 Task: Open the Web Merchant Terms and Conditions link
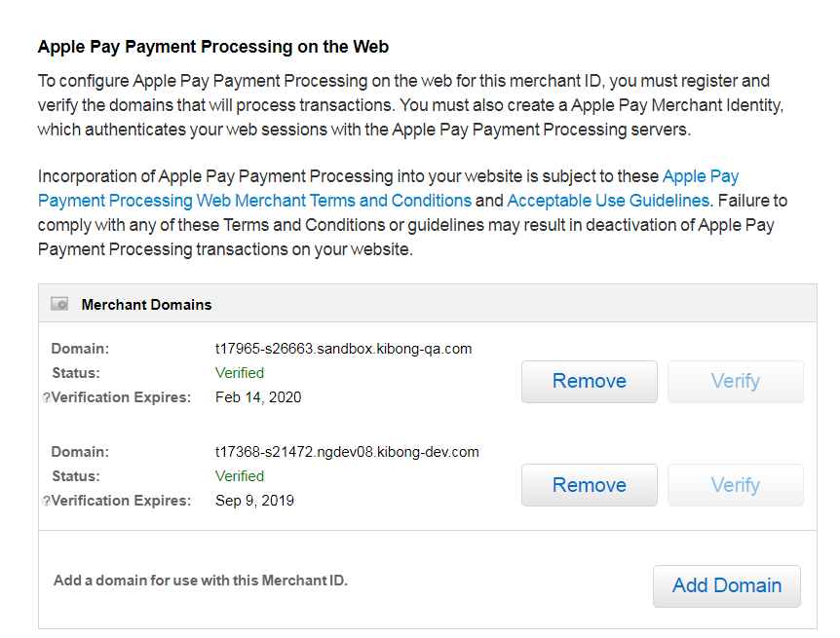253,200
